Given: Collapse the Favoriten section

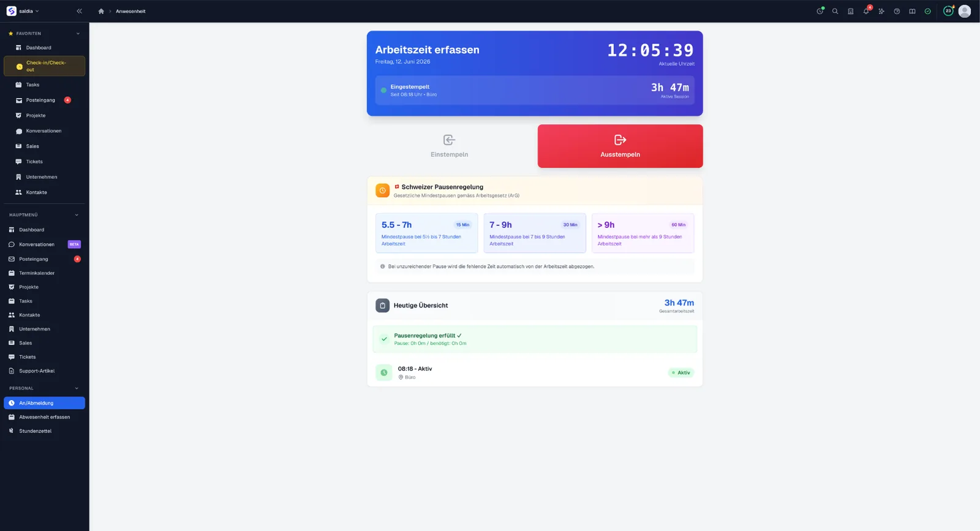Looking at the screenshot, I should (78, 34).
